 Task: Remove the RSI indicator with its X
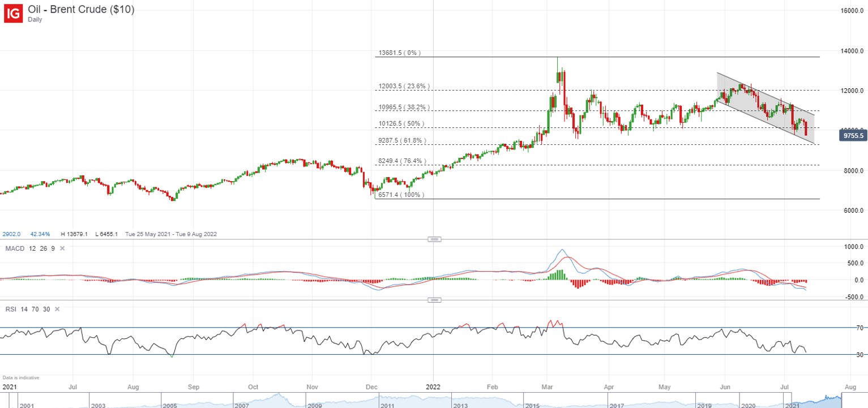(57, 309)
